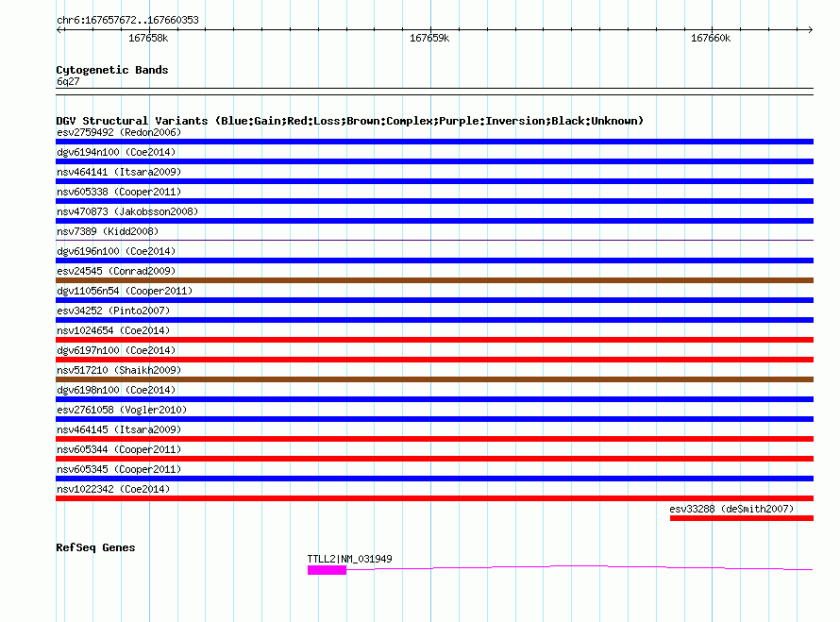Screen dimensions: 840x622
Task: Click the left arrowhead of the ruler
Action: [x=59, y=30]
